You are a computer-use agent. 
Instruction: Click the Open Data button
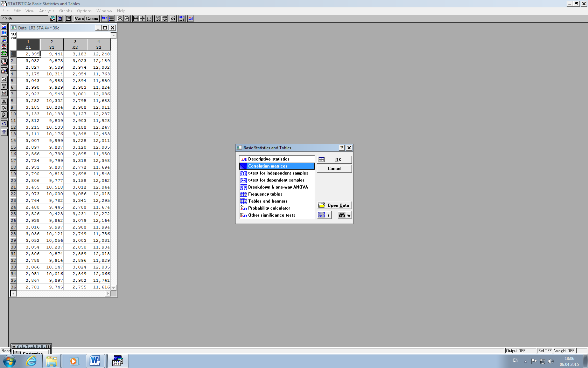334,205
